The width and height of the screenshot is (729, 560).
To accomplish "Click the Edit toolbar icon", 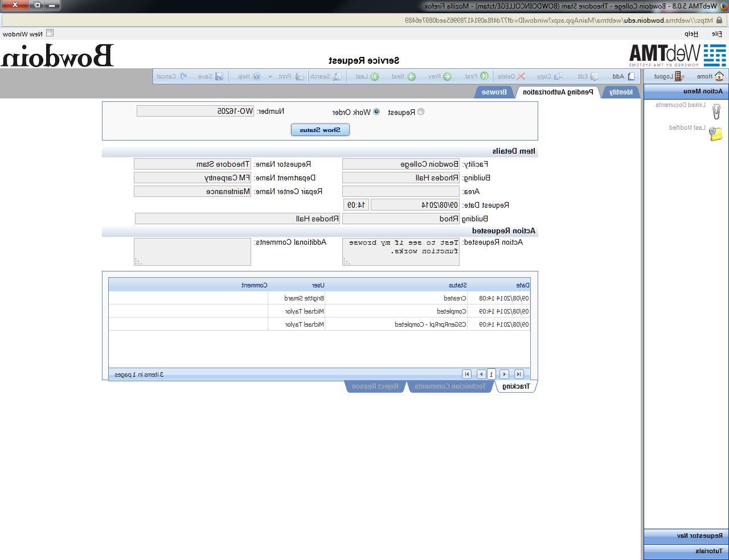I will point(595,76).
